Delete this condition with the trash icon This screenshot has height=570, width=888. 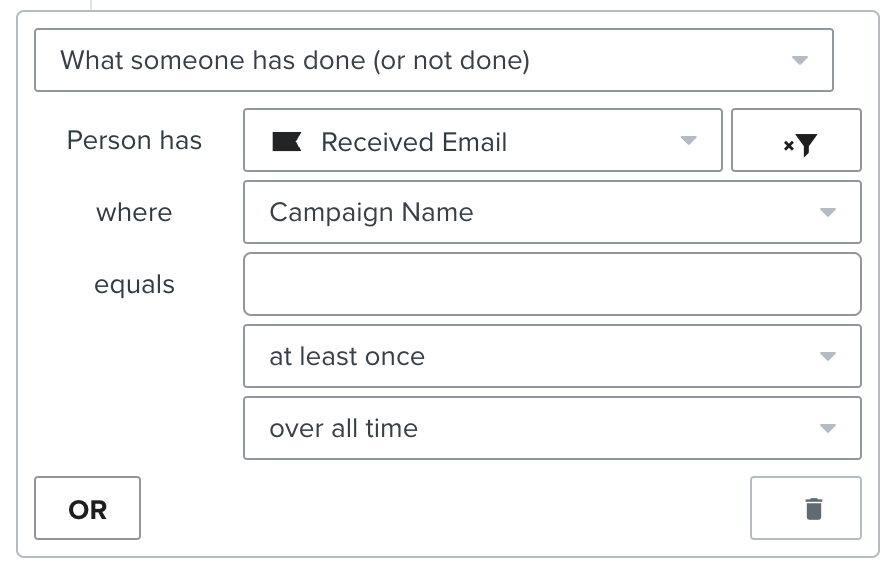click(814, 509)
